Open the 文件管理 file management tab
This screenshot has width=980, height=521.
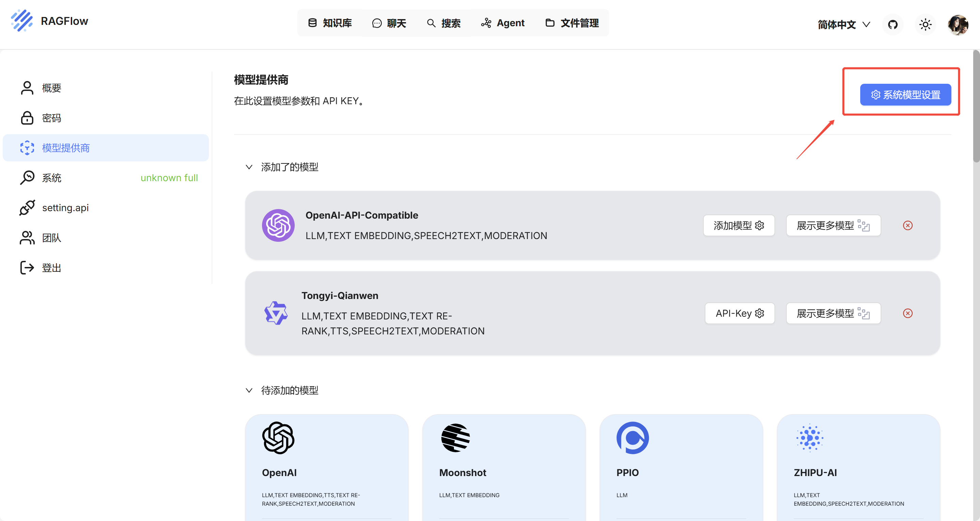[x=572, y=23]
